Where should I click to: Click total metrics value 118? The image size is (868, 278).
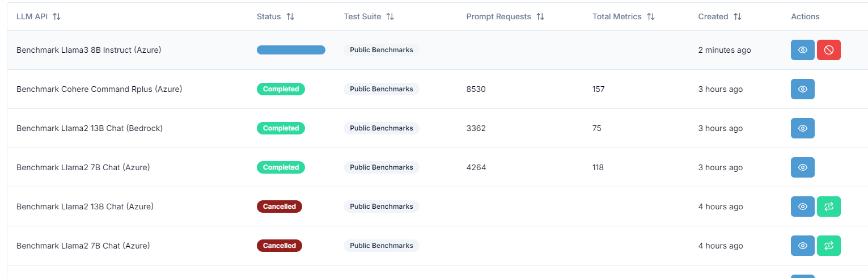point(598,167)
